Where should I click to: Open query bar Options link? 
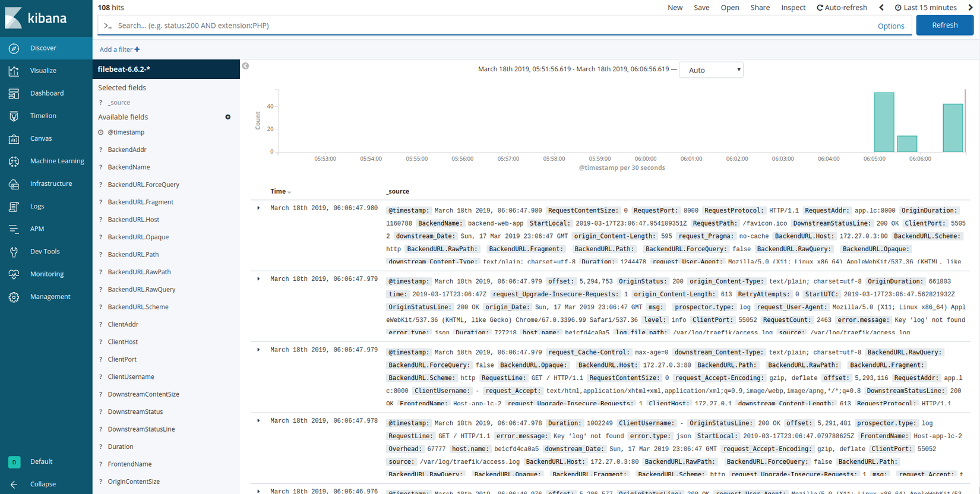(x=891, y=26)
